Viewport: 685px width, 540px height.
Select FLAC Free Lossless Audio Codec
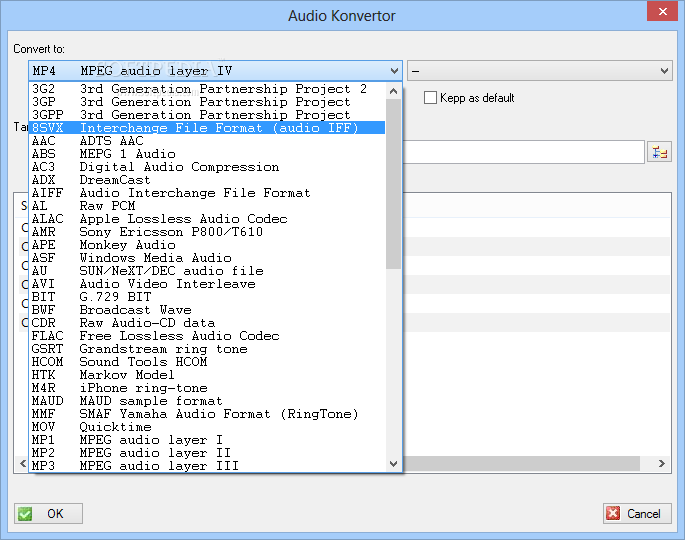click(x=207, y=336)
